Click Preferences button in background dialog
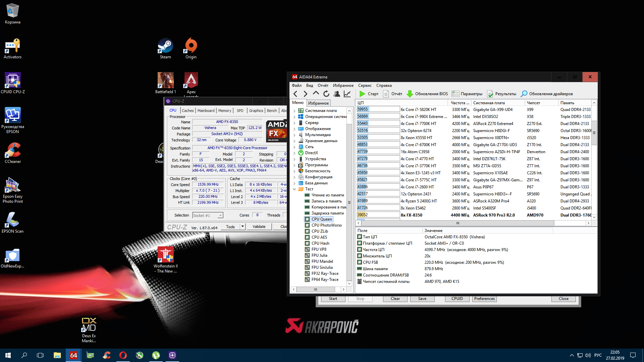This screenshot has width=644, height=362. [x=484, y=299]
